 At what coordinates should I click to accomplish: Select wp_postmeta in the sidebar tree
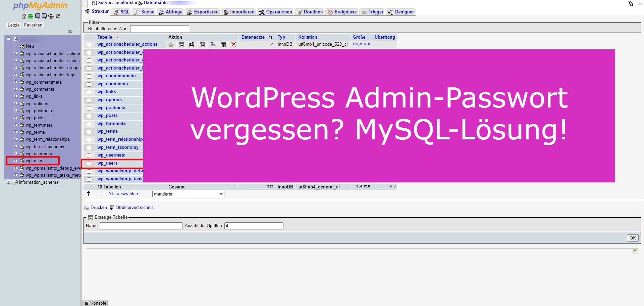(x=39, y=111)
